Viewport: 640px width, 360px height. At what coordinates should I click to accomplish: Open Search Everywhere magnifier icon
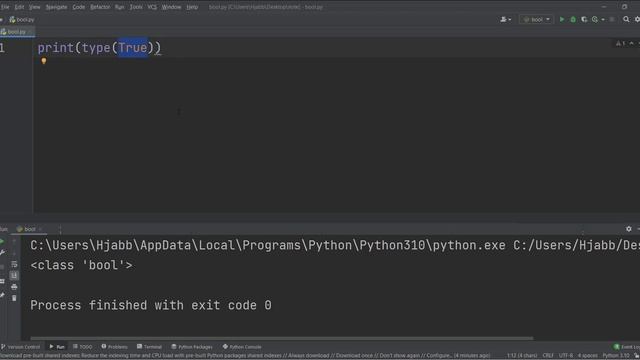626,19
